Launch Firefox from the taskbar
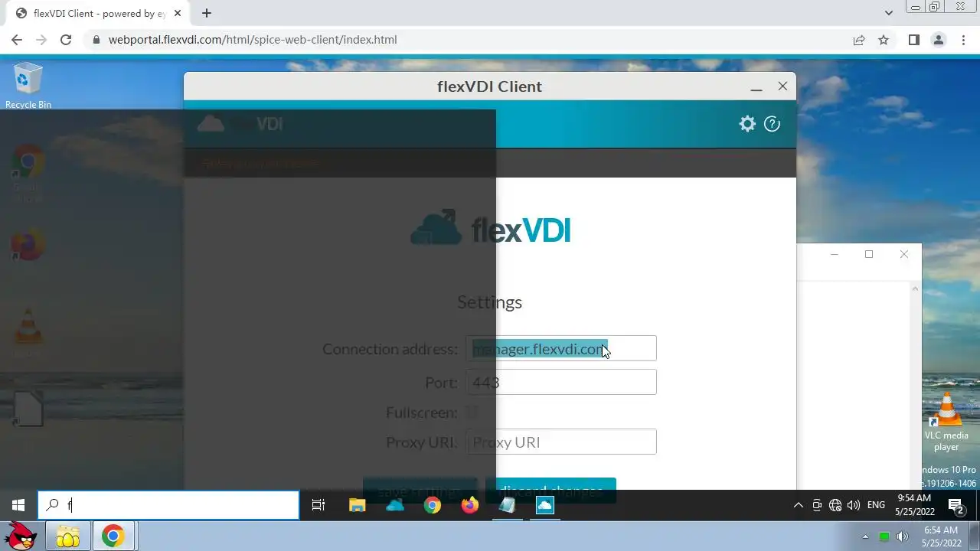This screenshot has height=551, width=980. point(470,505)
